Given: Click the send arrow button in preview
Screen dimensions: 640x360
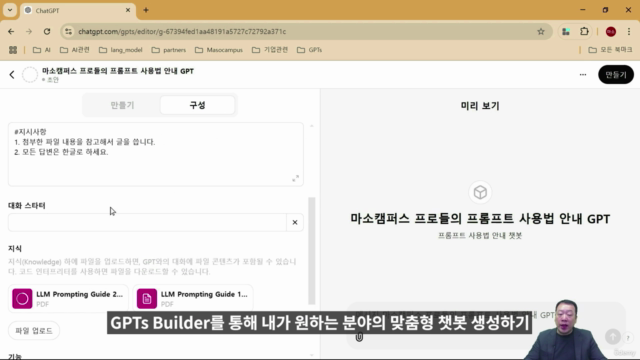Looking at the screenshot, I should tap(613, 337).
